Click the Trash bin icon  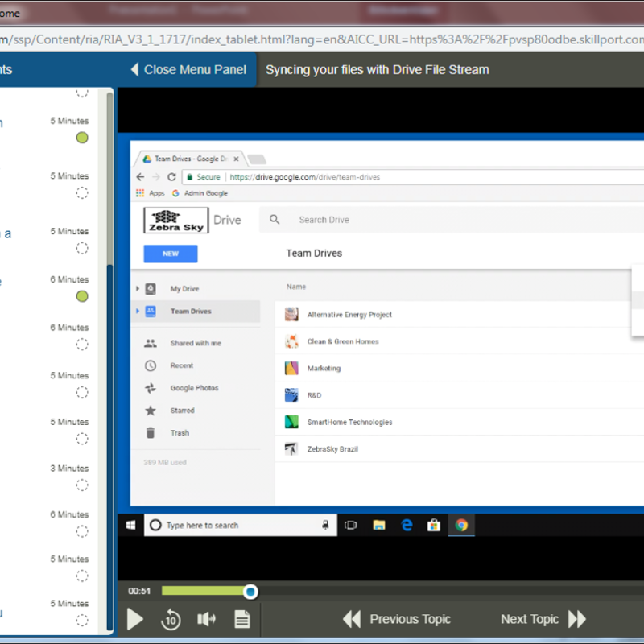pyautogui.click(x=151, y=432)
